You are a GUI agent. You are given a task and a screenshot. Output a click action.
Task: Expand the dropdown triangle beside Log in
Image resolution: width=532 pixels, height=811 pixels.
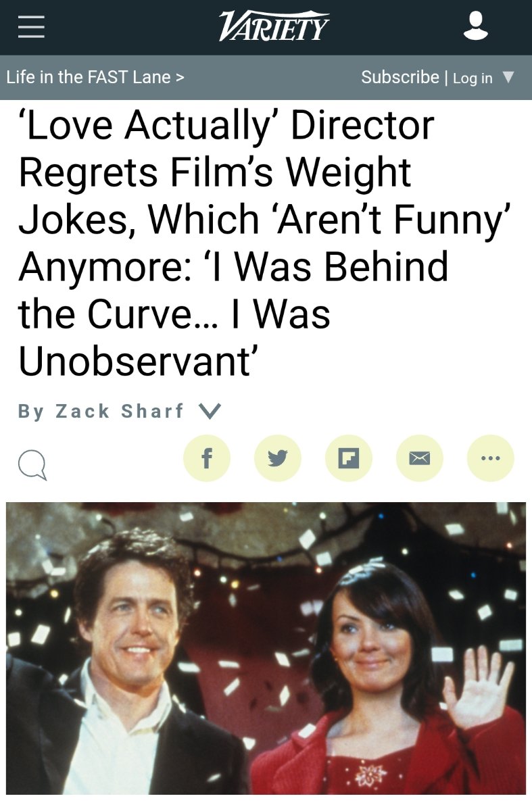(508, 77)
